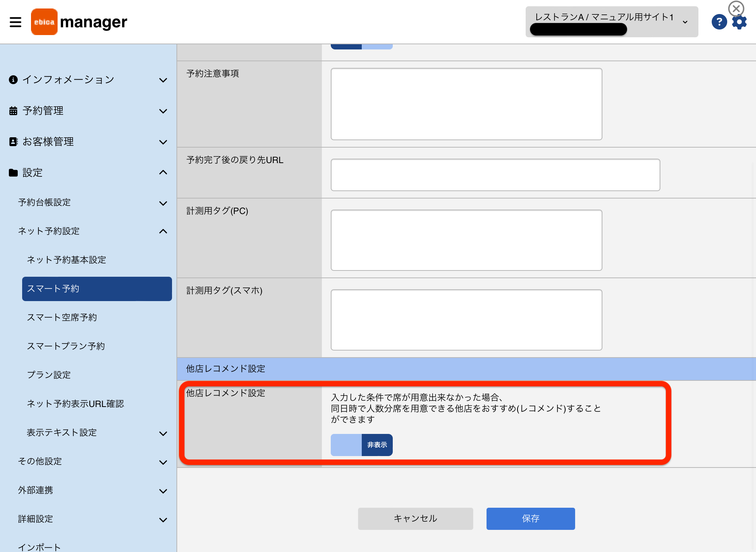Expand the その他設定 chevron
The height and width of the screenshot is (552, 756).
163,462
